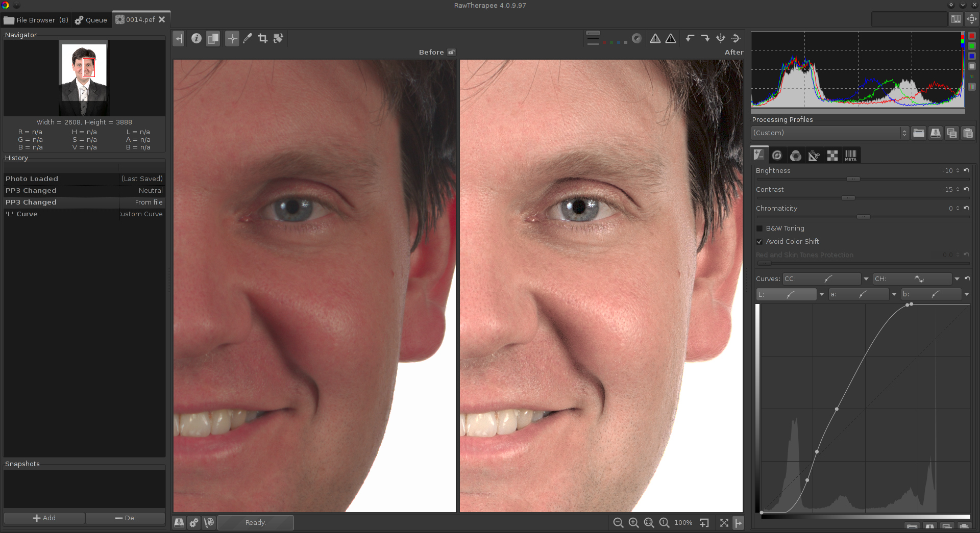980x533 pixels.
Task: Switch to the Exposure tab
Action: click(x=759, y=155)
